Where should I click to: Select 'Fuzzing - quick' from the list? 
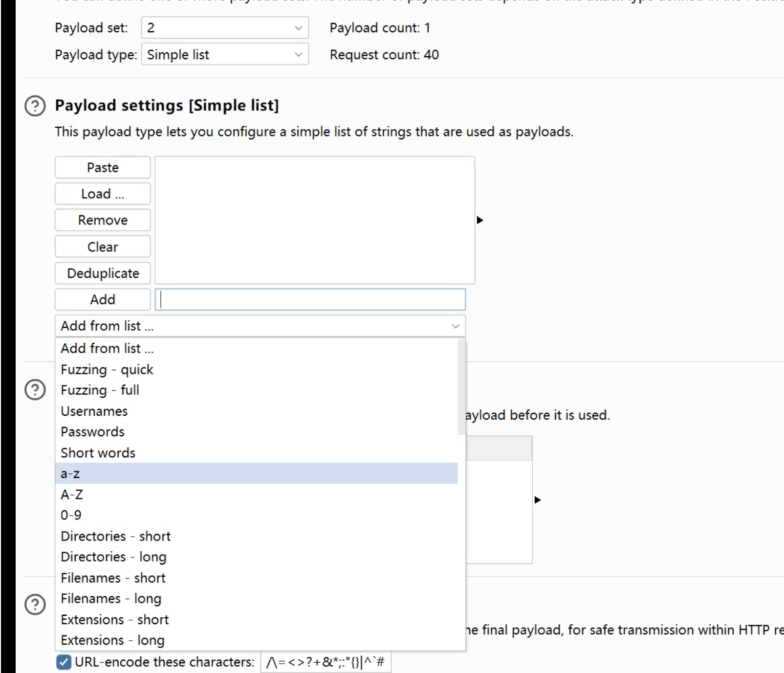[107, 369]
